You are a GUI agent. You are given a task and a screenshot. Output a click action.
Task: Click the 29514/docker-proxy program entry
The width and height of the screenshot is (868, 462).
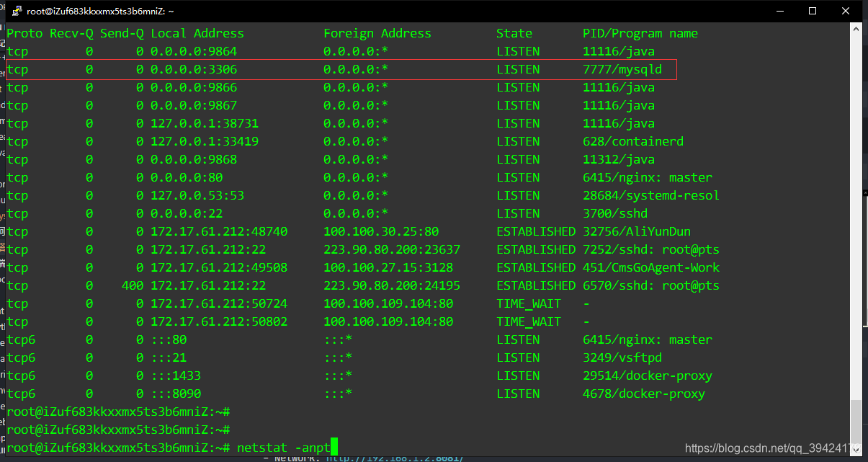coord(648,376)
